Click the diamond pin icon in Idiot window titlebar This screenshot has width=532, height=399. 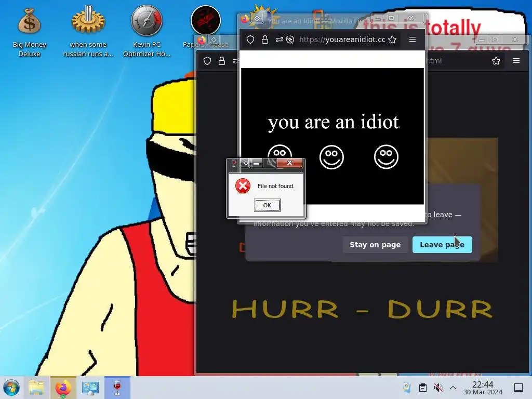257,19
